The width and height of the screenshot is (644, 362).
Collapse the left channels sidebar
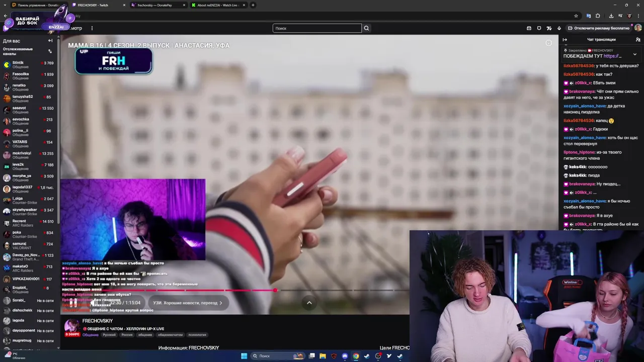point(50,41)
